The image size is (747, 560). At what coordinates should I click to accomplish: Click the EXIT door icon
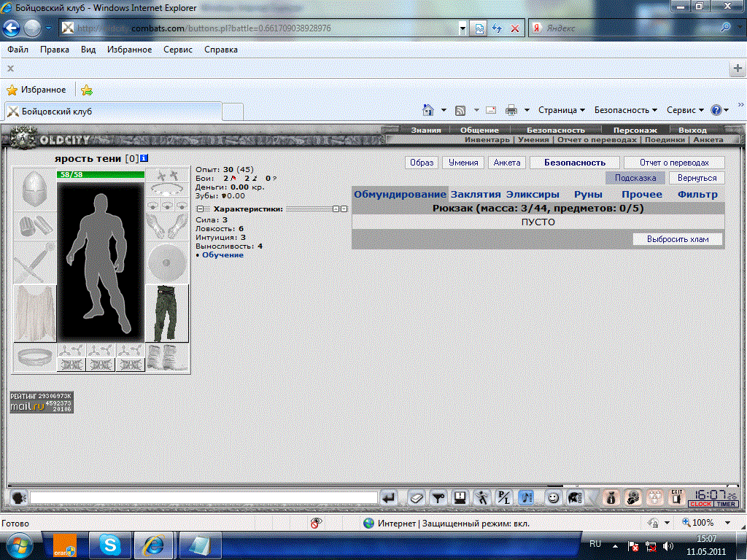click(676, 497)
